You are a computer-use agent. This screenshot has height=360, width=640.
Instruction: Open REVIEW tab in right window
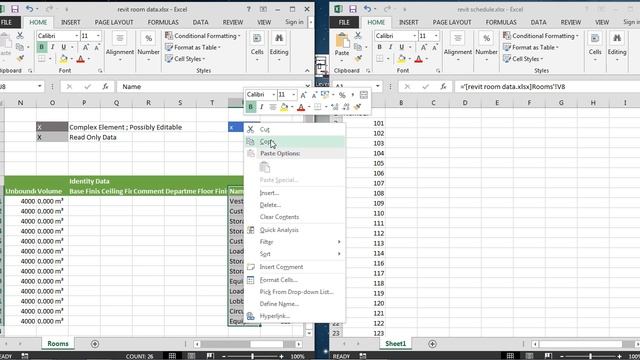[571, 22]
